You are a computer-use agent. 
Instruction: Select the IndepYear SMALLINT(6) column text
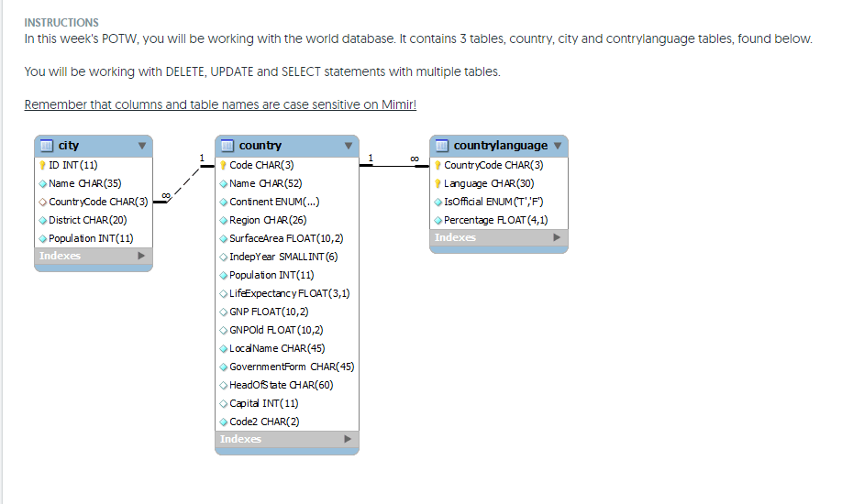283,257
